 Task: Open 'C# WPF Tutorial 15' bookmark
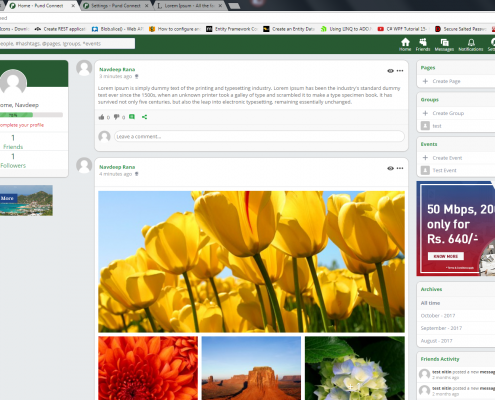(x=403, y=29)
